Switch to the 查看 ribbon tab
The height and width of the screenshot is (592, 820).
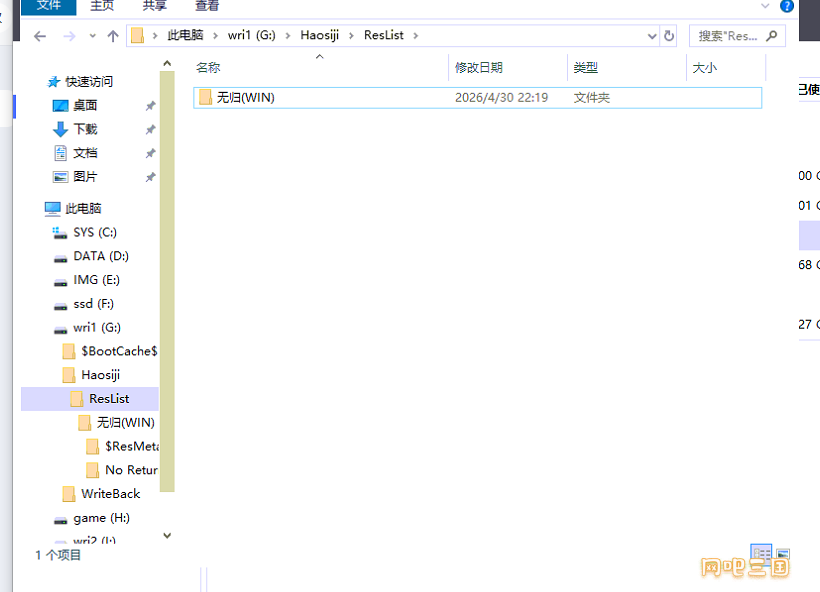(x=207, y=6)
